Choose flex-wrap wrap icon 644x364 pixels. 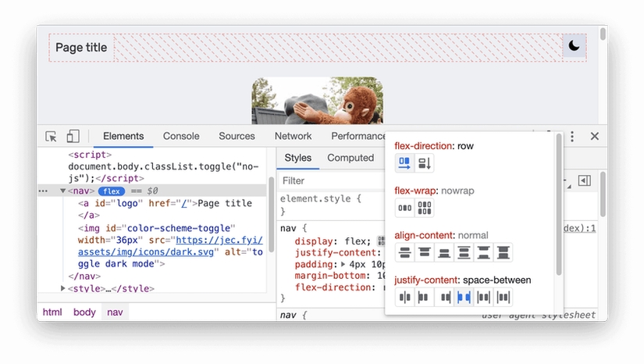[x=425, y=208]
